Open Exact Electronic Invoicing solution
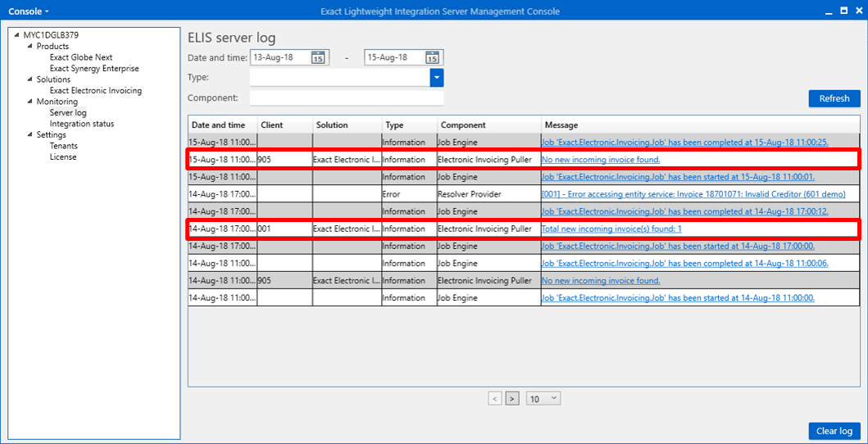This screenshot has height=444, width=868. (x=96, y=91)
